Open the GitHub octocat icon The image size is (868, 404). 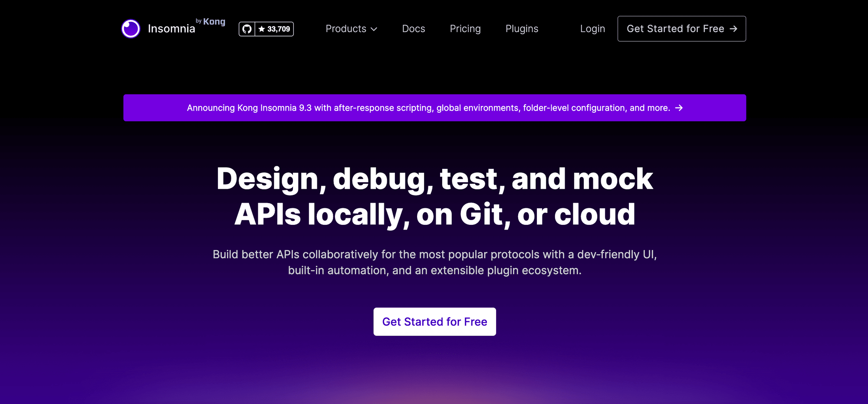pos(247,29)
